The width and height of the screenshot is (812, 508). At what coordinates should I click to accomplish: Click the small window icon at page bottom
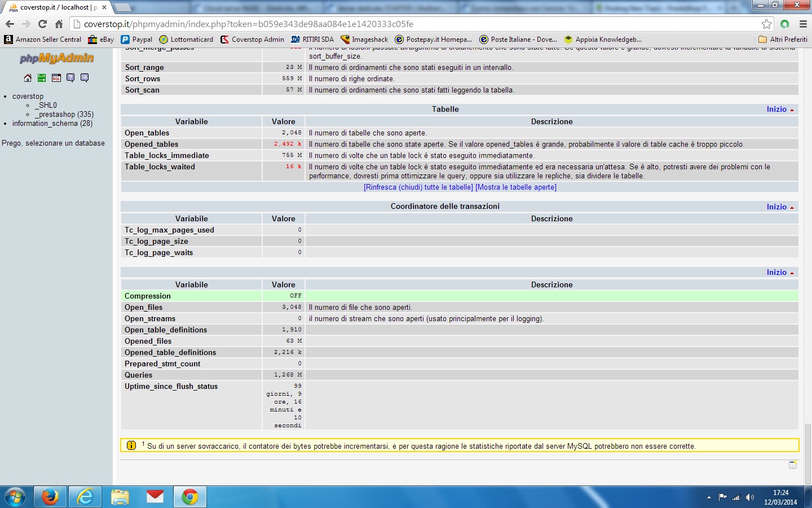793,465
